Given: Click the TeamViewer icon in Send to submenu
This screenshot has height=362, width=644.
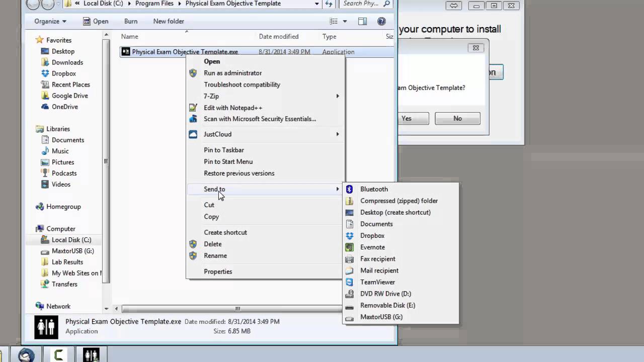Looking at the screenshot, I should 350,282.
